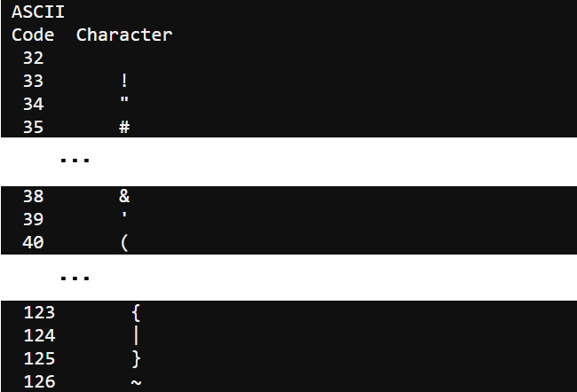Select the code number 39

pyautogui.click(x=33, y=220)
